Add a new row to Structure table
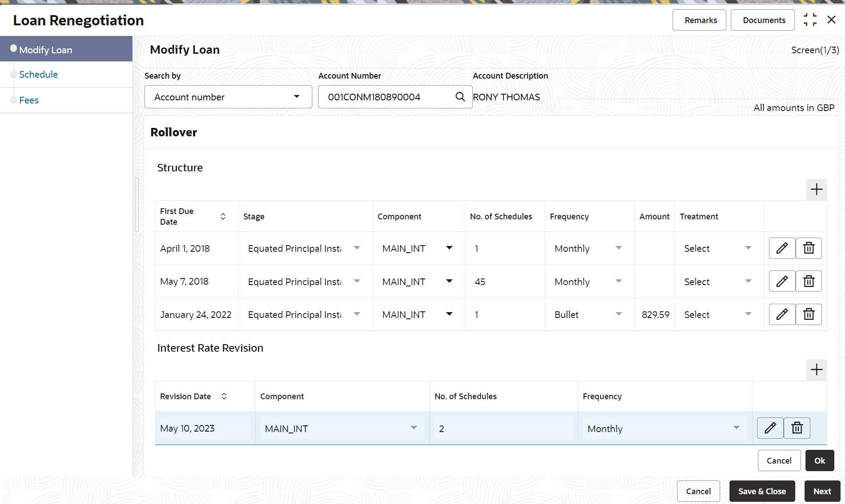845x504 pixels. tap(816, 190)
